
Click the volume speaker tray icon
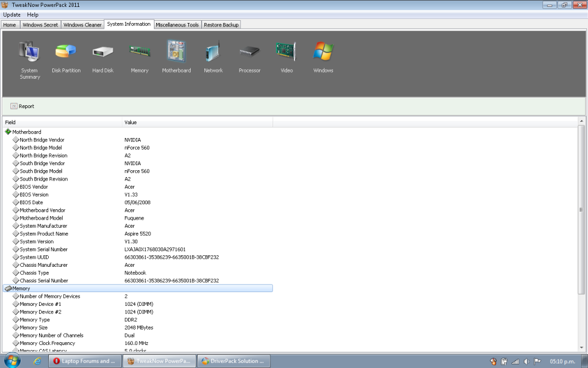[527, 362]
